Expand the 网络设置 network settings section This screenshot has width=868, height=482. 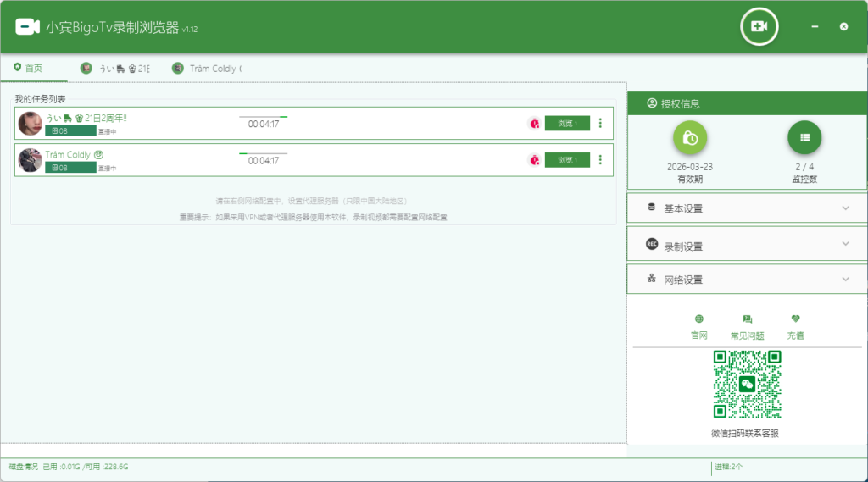point(747,280)
